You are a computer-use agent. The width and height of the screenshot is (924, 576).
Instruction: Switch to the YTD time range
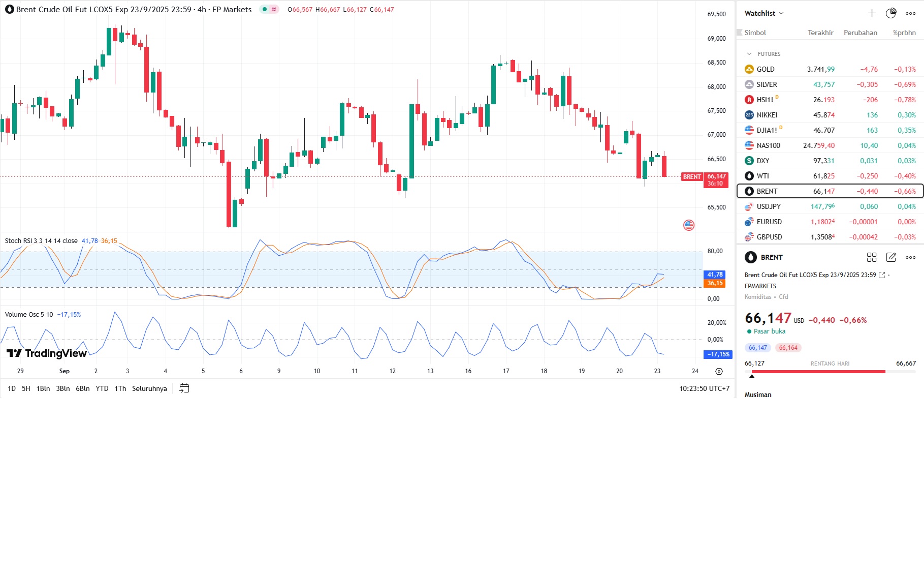(x=102, y=388)
